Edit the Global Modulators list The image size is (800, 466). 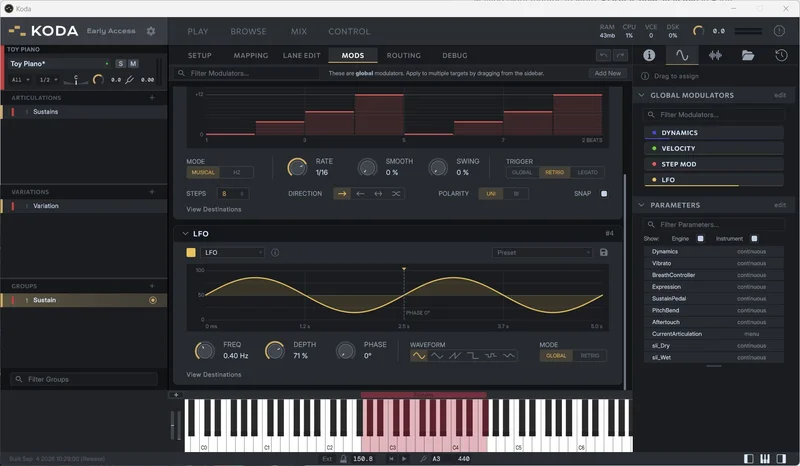(780, 95)
